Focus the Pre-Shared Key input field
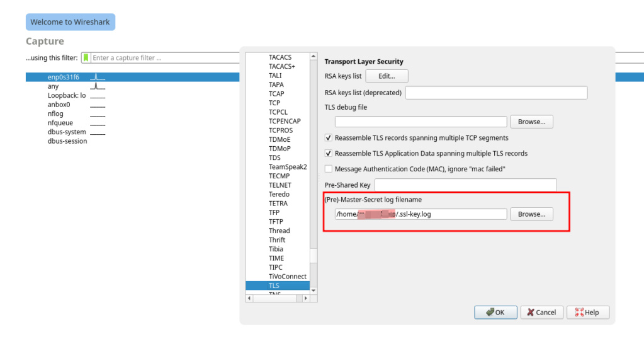This screenshot has height=339, width=644. coord(466,185)
